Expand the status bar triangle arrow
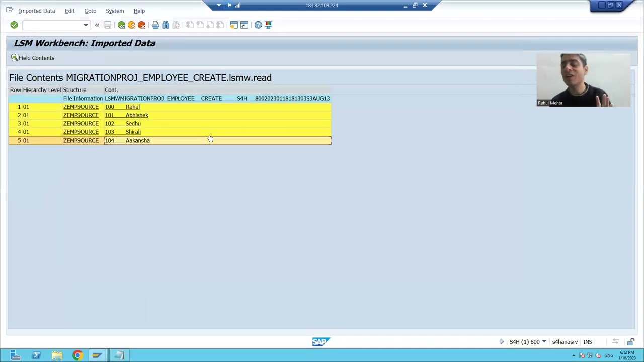Viewport: 644px width, 362px height. click(x=502, y=342)
